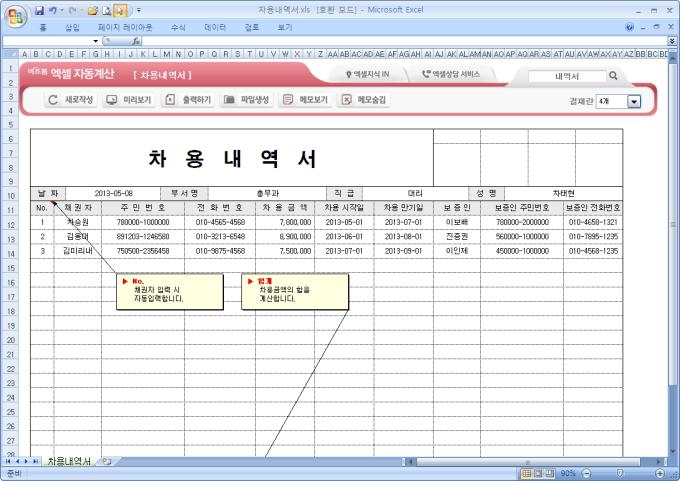Go to first sheet tab arrow
Viewport: 680px width, 481px height.
click(8, 461)
